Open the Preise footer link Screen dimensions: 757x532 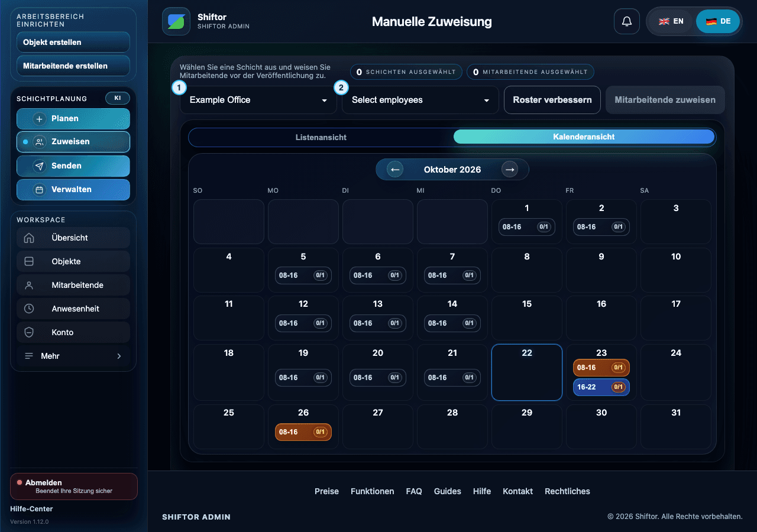tap(326, 491)
